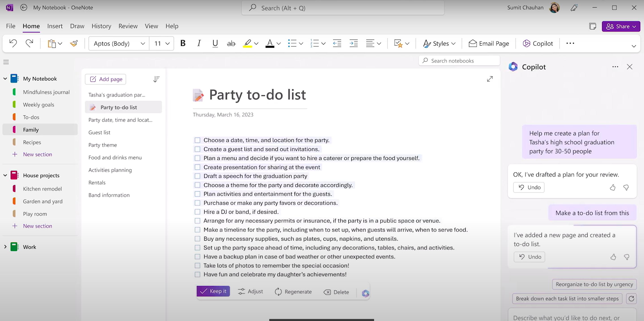The image size is (644, 321).
Task: Switch to the Insert tab
Action: 55,26
